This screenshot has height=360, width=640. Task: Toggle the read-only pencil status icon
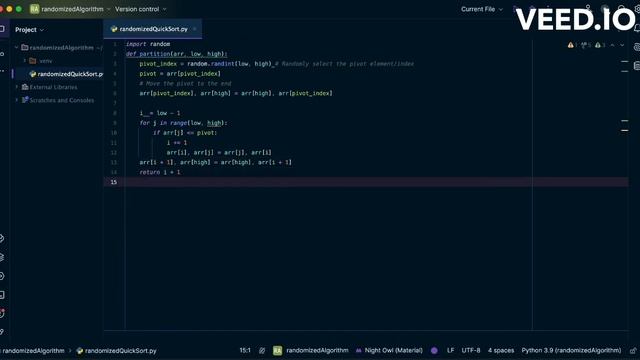click(x=262, y=351)
